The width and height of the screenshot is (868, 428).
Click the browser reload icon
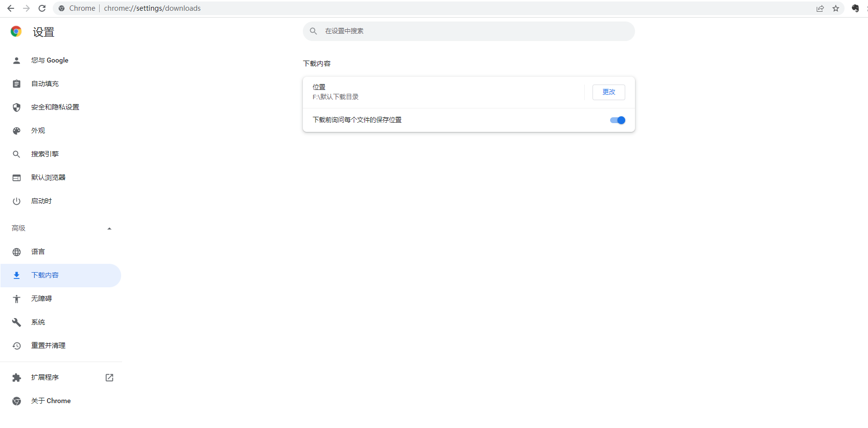[x=42, y=8]
